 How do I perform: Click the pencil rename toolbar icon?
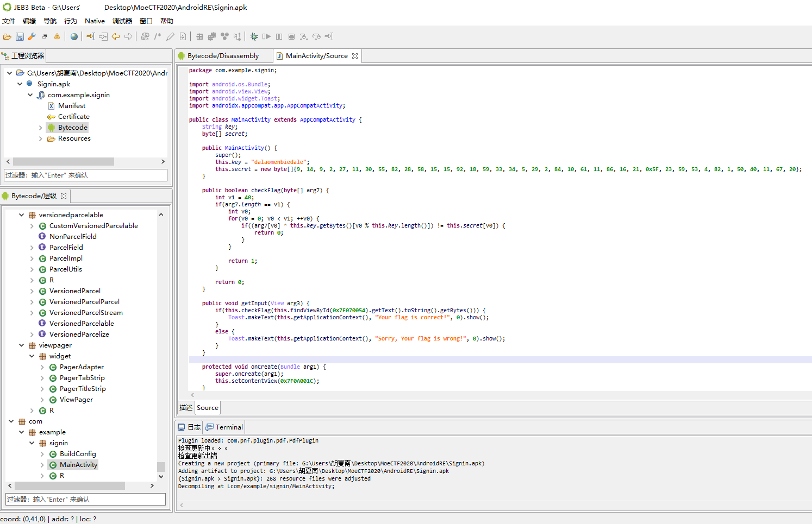(170, 37)
